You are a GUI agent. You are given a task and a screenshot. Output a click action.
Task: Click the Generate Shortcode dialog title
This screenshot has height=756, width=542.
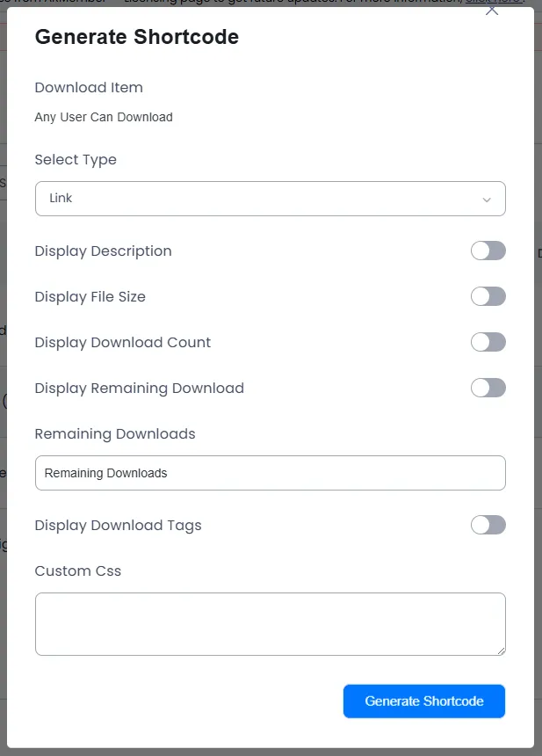pyautogui.click(x=136, y=37)
